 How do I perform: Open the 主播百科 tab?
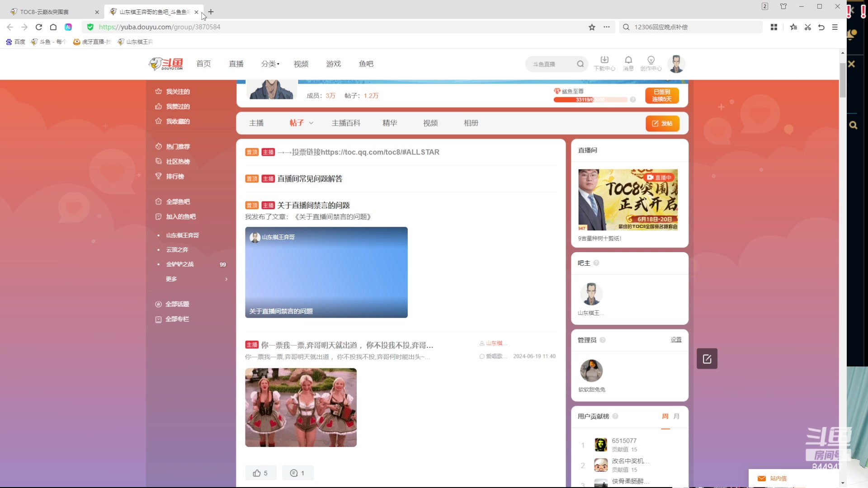[346, 123]
